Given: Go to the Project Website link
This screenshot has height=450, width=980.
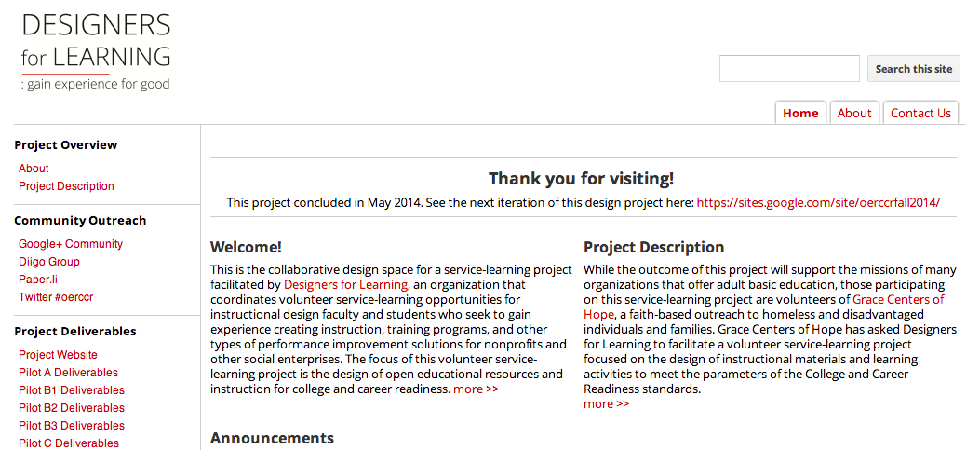Looking at the screenshot, I should 58,355.
